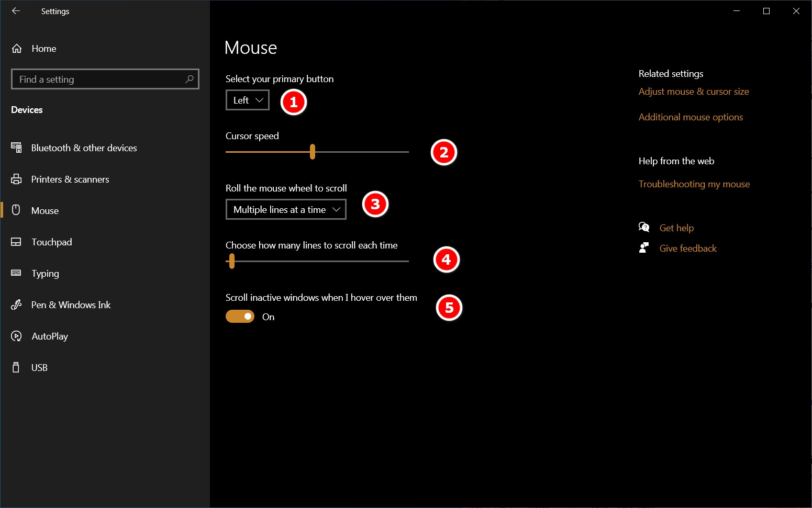Viewport: 812px width, 508px height.
Task: Select Mouse in the Devices menu
Action: (x=45, y=211)
